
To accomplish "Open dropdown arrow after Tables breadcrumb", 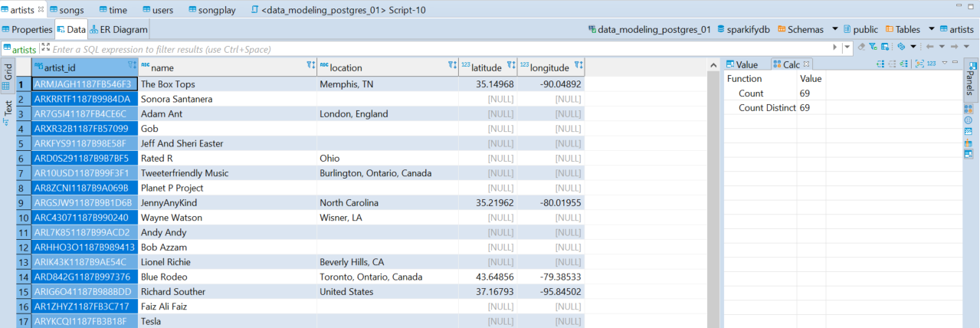I will tap(932, 29).
